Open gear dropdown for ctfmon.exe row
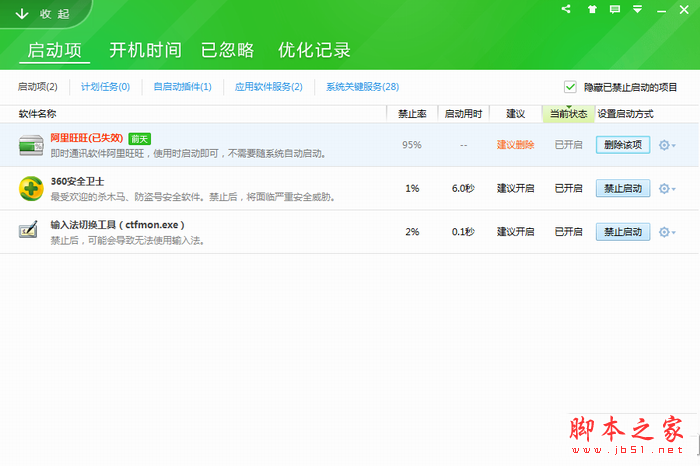 point(667,232)
